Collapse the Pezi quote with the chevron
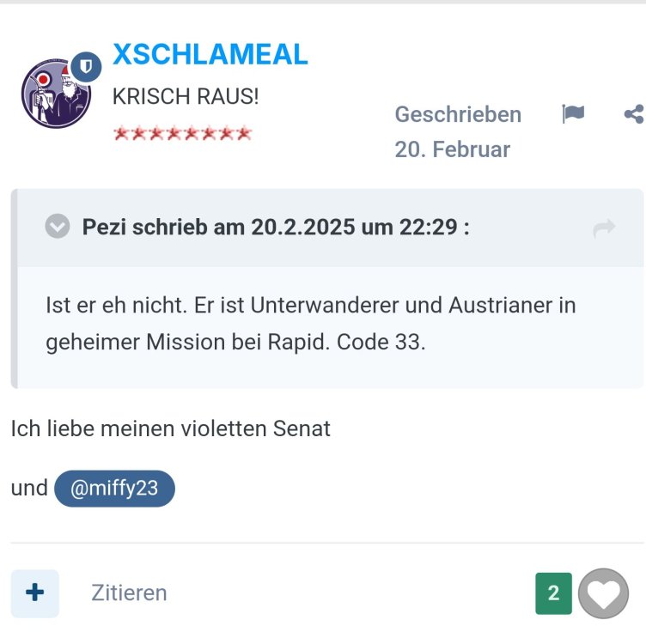The width and height of the screenshot is (646, 644). (x=57, y=228)
